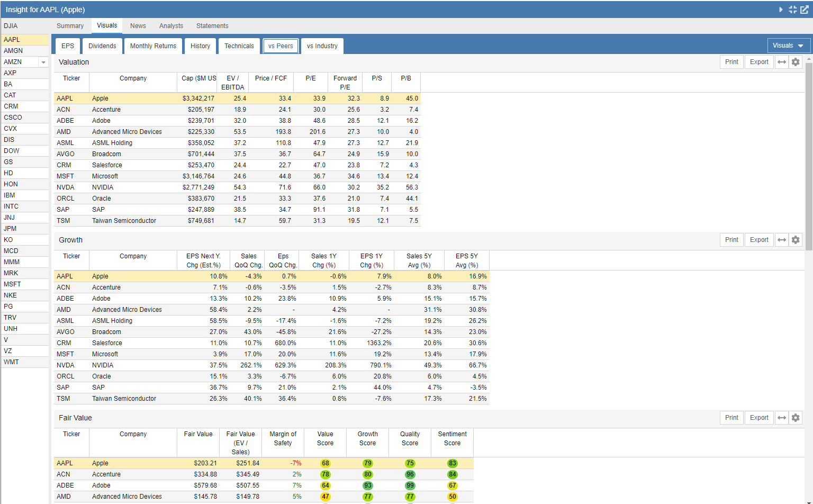This screenshot has height=504, width=813.
Task: Click the vertical scrollbar thumb
Action: click(x=809, y=156)
